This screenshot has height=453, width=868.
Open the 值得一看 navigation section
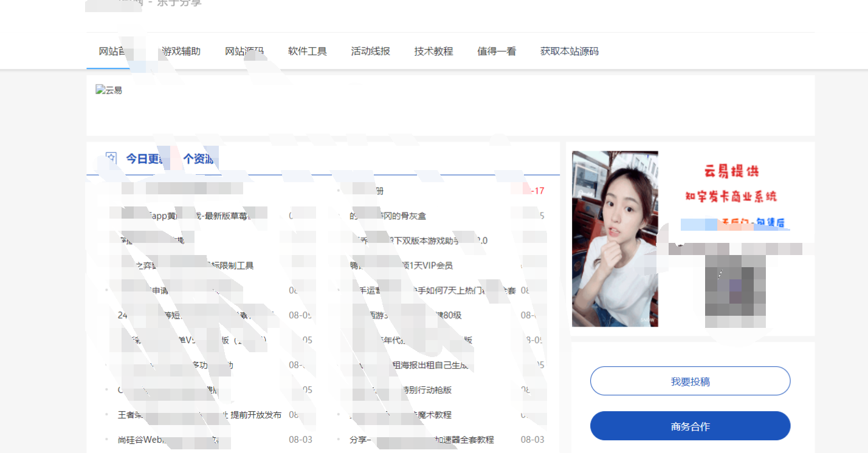pos(496,52)
